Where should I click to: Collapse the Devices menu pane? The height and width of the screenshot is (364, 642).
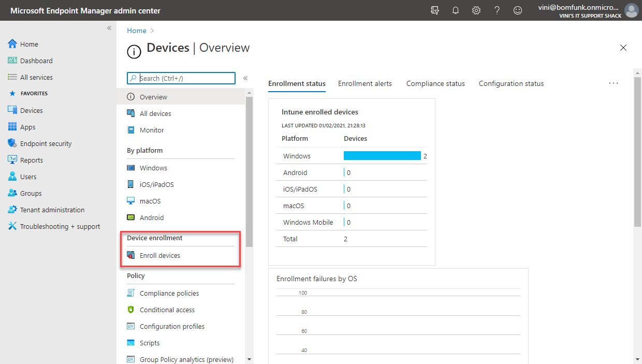[x=245, y=78]
